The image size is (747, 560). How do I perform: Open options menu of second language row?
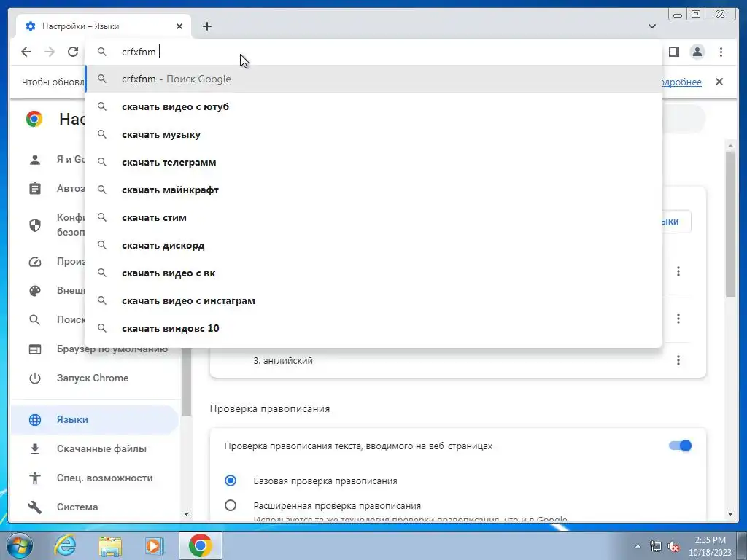678,319
